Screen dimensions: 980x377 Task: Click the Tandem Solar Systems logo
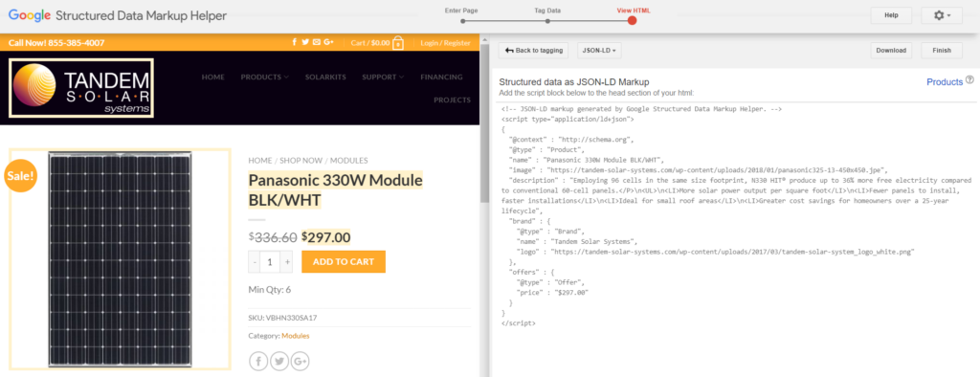(82, 88)
